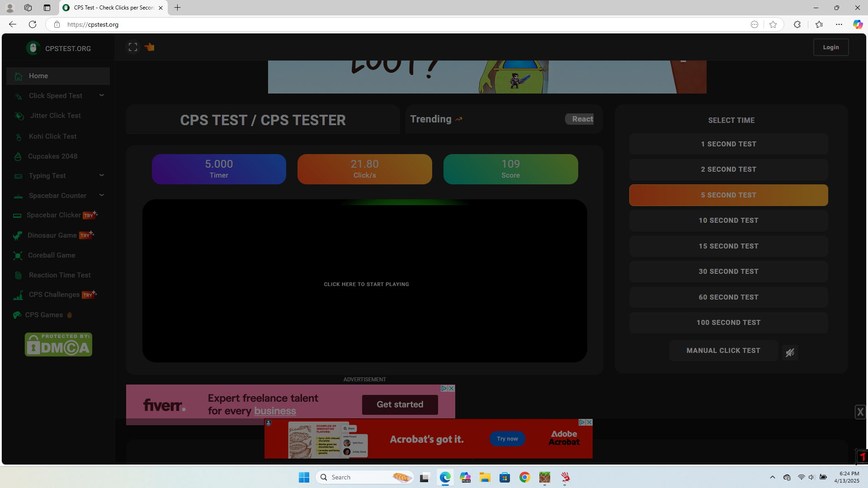The width and height of the screenshot is (868, 488).
Task: Click the Jitter Click Test icon
Action: pos(19,116)
